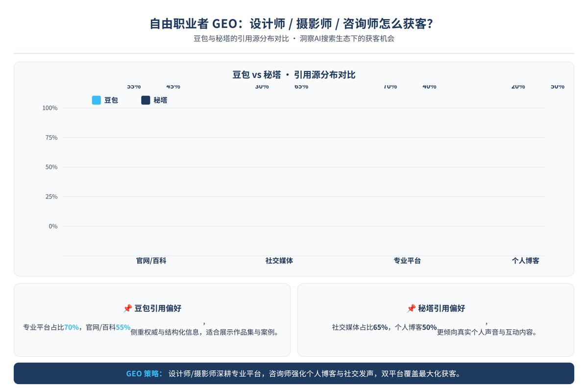588x392 pixels.
Task: Toggle the 秘塔 legend label
Action: coord(160,100)
